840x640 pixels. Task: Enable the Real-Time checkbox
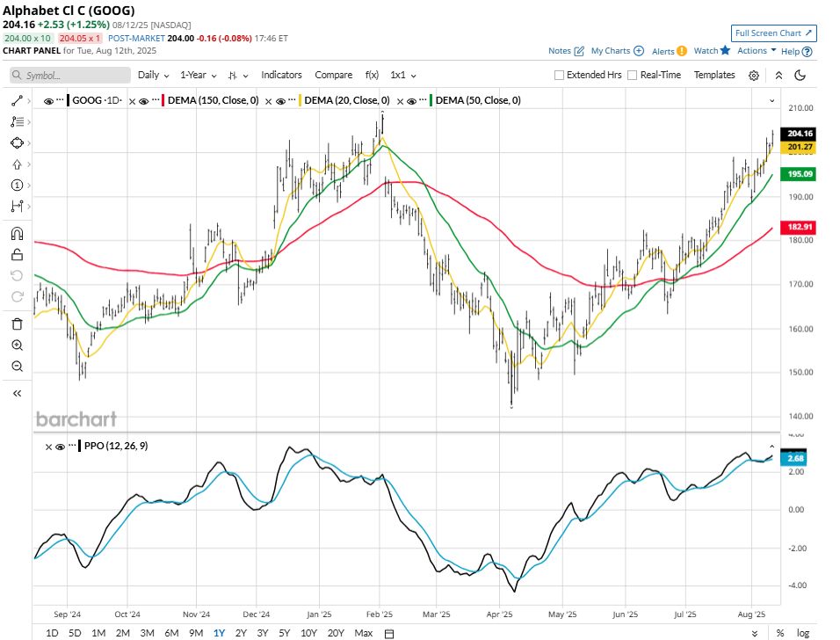(x=632, y=75)
